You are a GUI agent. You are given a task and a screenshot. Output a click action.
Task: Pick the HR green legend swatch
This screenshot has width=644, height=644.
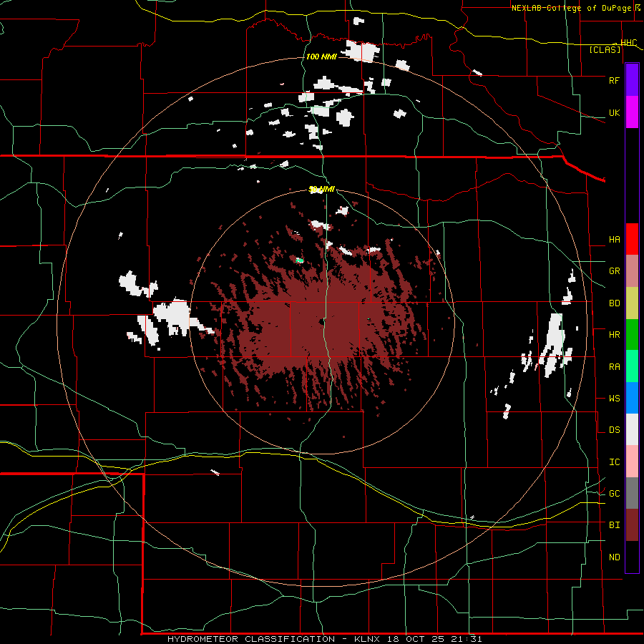click(x=632, y=335)
